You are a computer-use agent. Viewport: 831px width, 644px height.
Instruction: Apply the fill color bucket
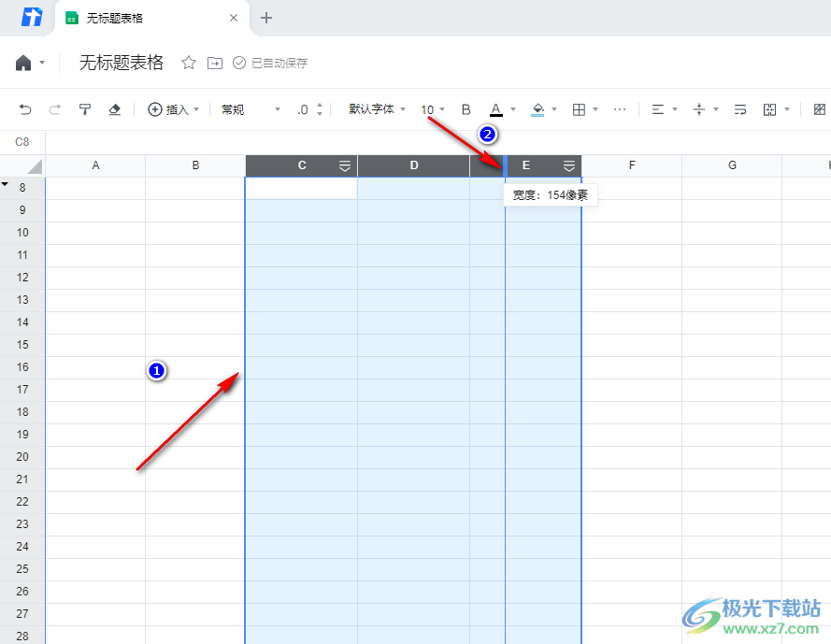537,109
